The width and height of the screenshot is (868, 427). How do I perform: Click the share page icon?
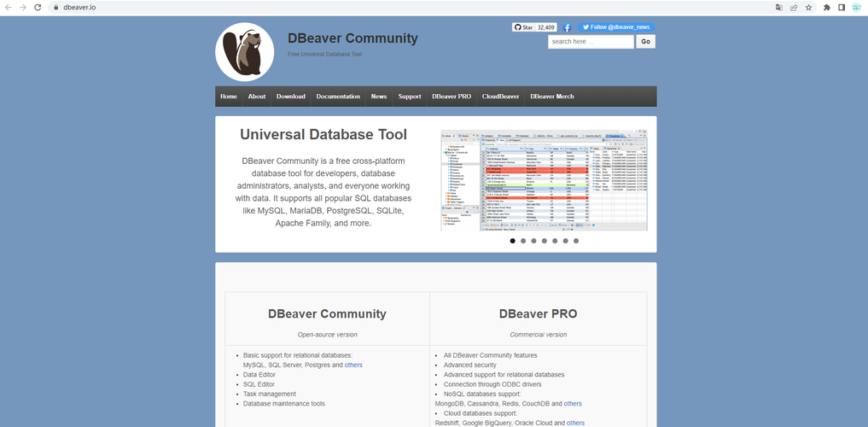pyautogui.click(x=794, y=8)
